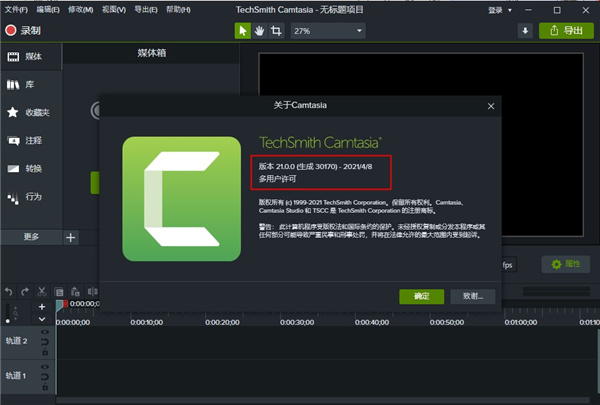Toggle visibility eye for 轨道 1

click(45, 367)
